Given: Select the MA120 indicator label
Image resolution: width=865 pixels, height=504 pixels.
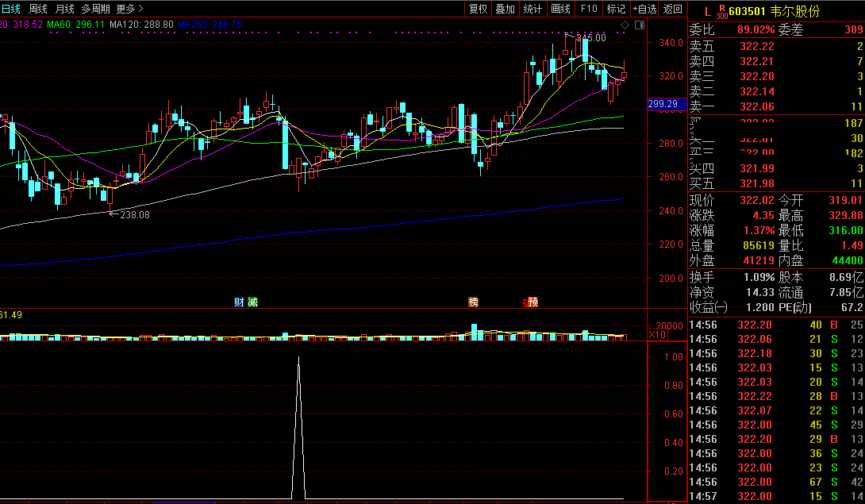Looking at the screenshot, I should coord(141,25).
